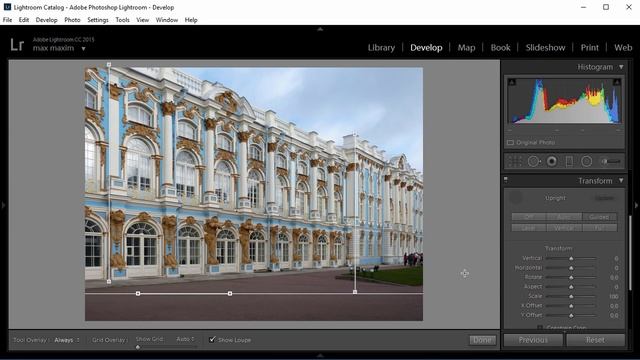Click the Reset button
Image resolution: width=640 pixels, height=360 pixels.
point(596,340)
